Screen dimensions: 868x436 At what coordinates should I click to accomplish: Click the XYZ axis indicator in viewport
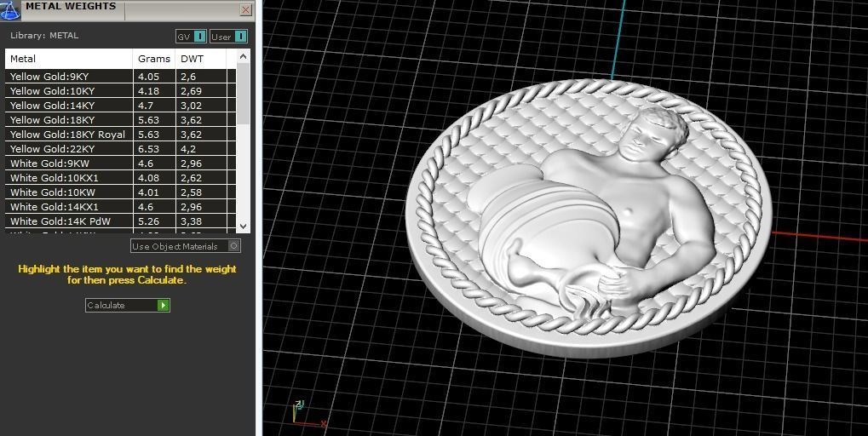[x=308, y=414]
